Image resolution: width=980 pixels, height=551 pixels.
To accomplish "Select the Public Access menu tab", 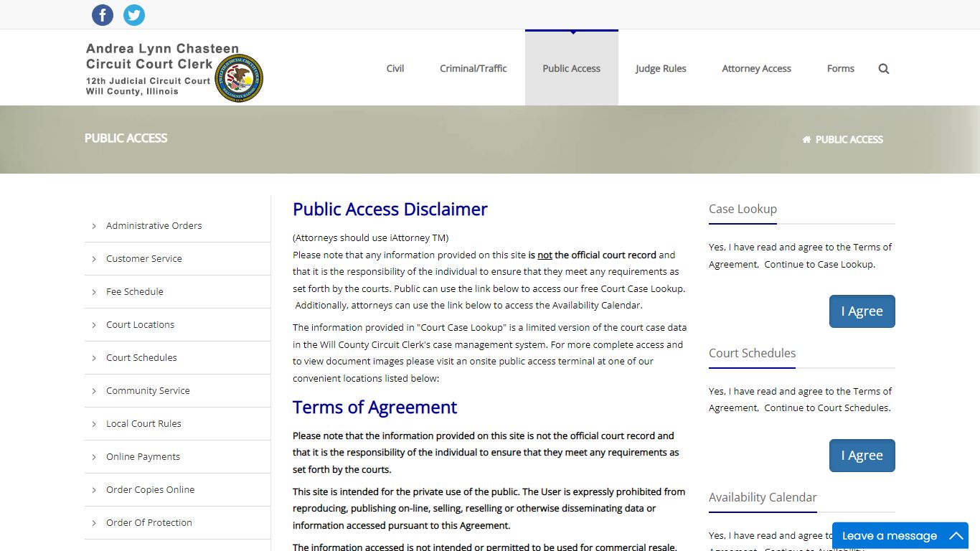I will (x=572, y=69).
